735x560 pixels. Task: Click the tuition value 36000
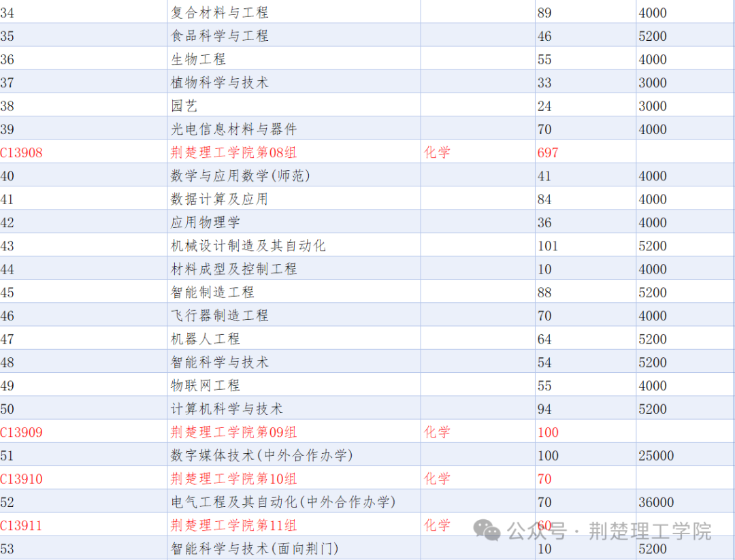tap(656, 502)
